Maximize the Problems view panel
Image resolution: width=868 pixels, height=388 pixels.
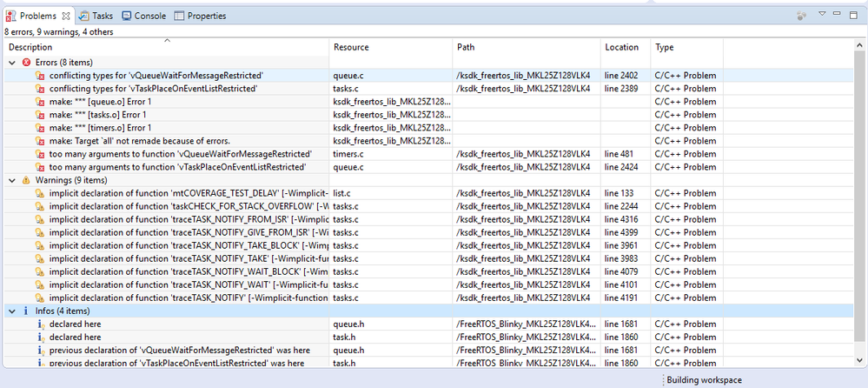(856, 14)
